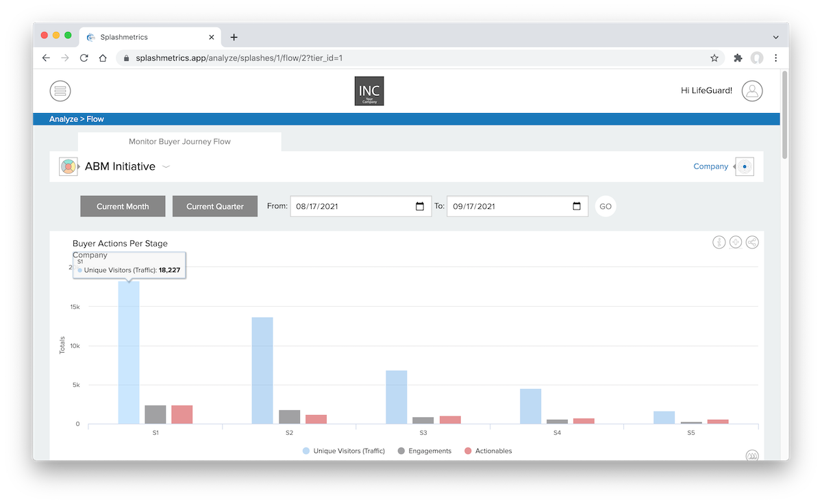Click S1 Unique Visitors bar
This screenshot has height=504, width=822.
pos(129,352)
